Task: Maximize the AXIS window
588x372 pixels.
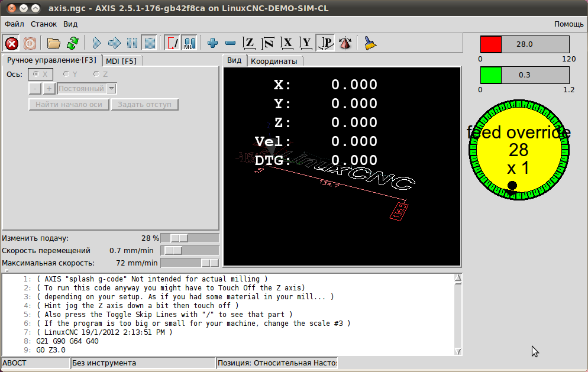Action: coord(35,8)
